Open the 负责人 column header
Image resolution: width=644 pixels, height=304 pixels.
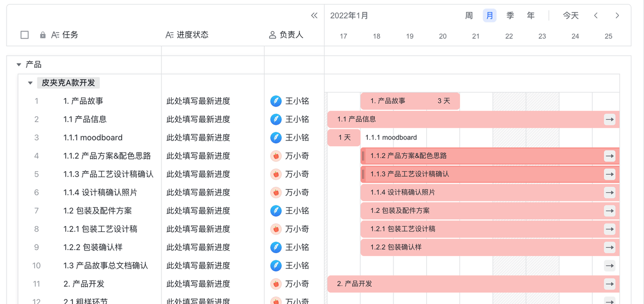pyautogui.click(x=286, y=35)
